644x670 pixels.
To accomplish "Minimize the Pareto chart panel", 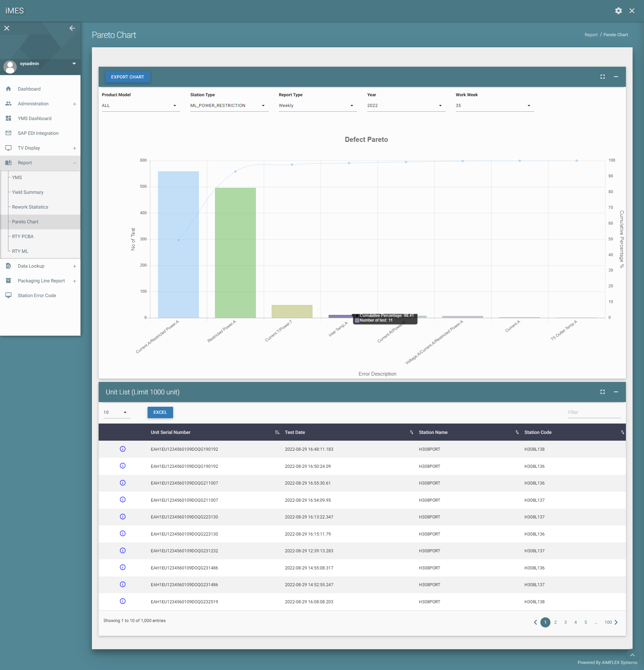I will coord(615,76).
